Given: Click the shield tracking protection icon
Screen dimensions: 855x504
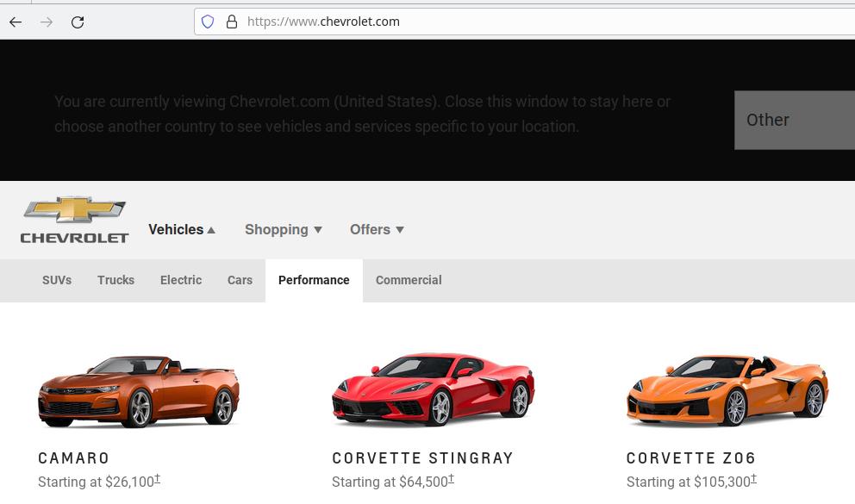Looking at the screenshot, I should tap(208, 22).
